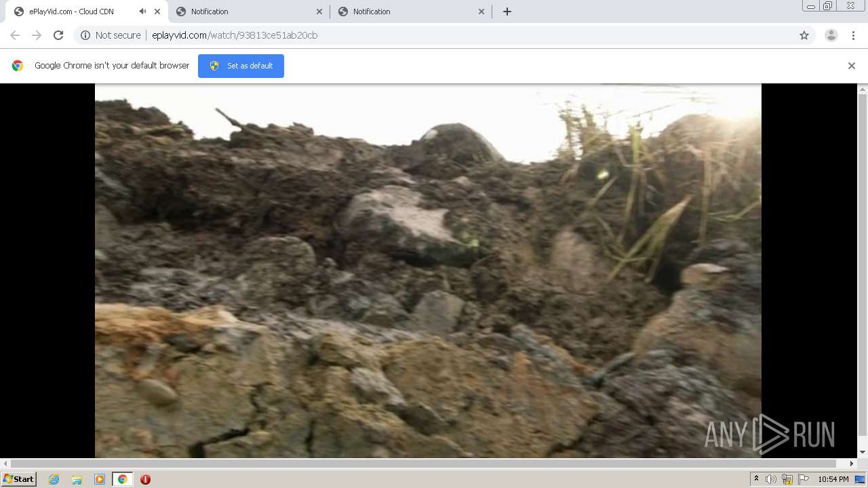This screenshot has width=868, height=488.
Task: Open the Windows Start menu
Action: coord(18,479)
